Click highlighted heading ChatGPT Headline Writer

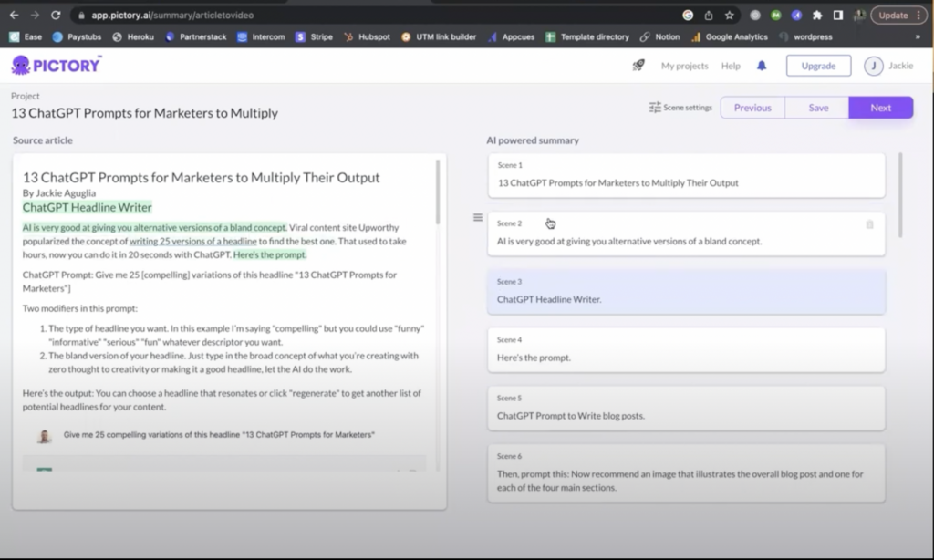click(x=87, y=207)
